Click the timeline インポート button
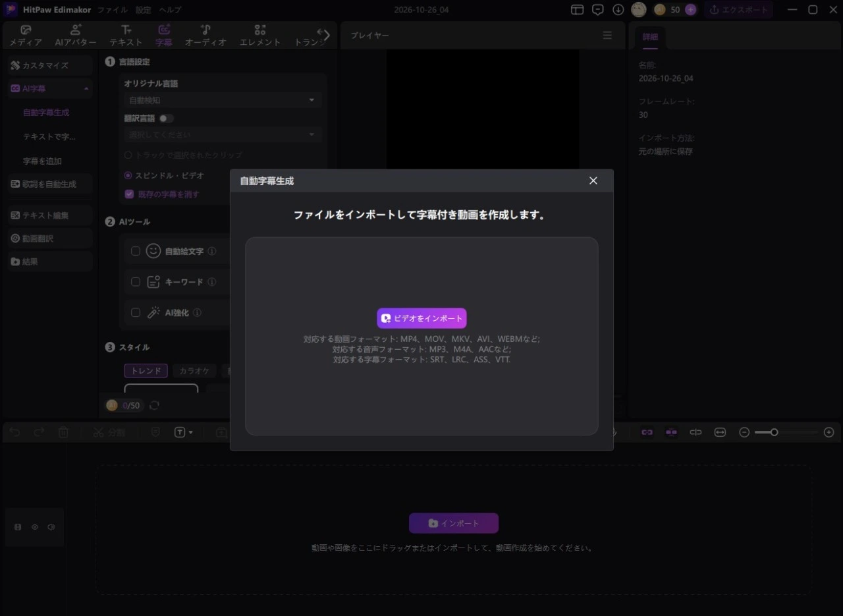843x616 pixels. coord(454,523)
